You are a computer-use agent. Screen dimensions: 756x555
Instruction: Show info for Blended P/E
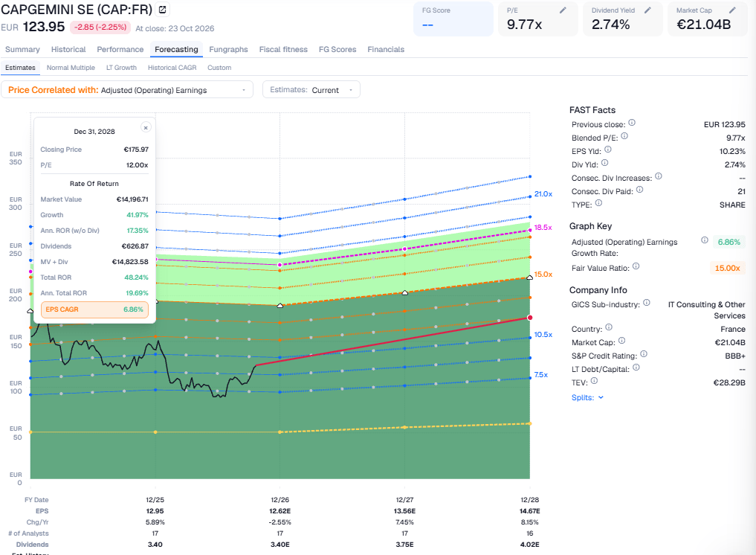[624, 136]
